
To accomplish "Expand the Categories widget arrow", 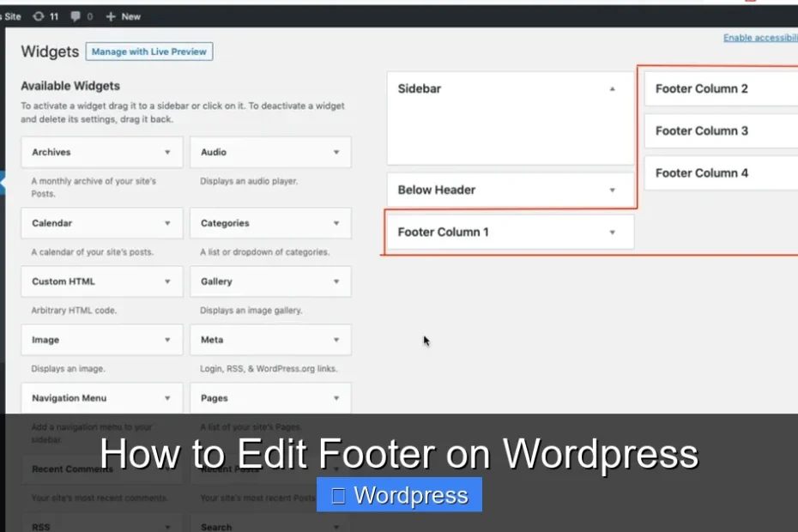I will 336,223.
